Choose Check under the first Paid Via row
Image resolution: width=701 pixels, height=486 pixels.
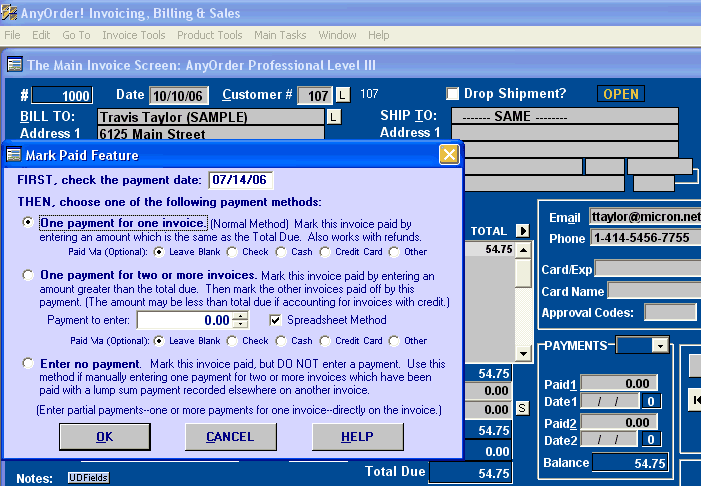coord(232,252)
